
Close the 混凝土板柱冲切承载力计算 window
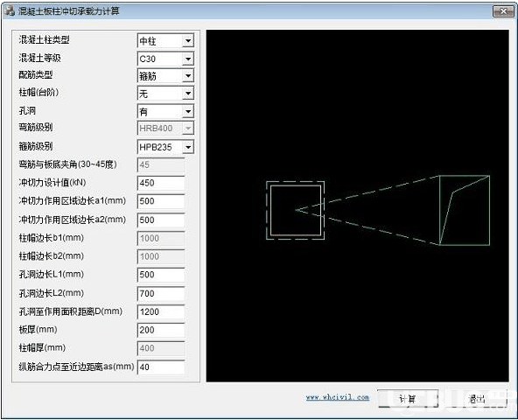click(503, 11)
